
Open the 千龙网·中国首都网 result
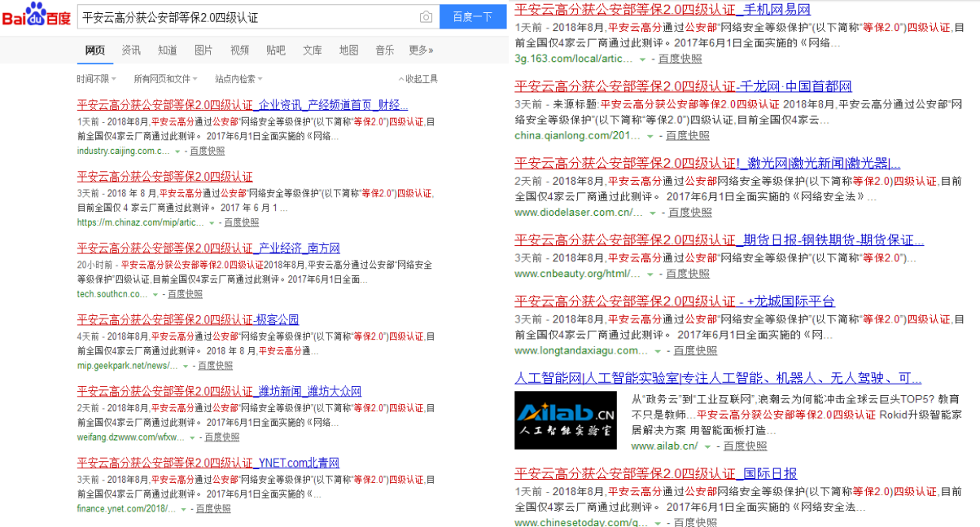(x=683, y=86)
